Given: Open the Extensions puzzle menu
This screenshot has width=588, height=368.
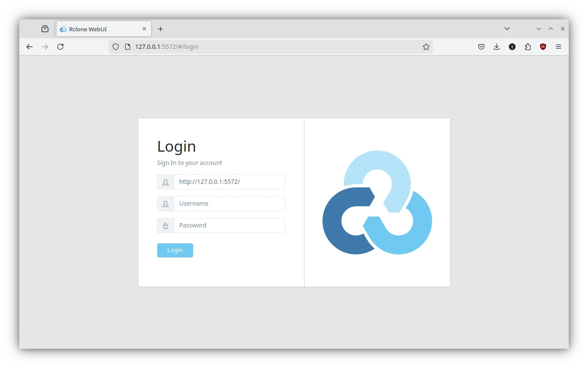Looking at the screenshot, I should [x=528, y=47].
